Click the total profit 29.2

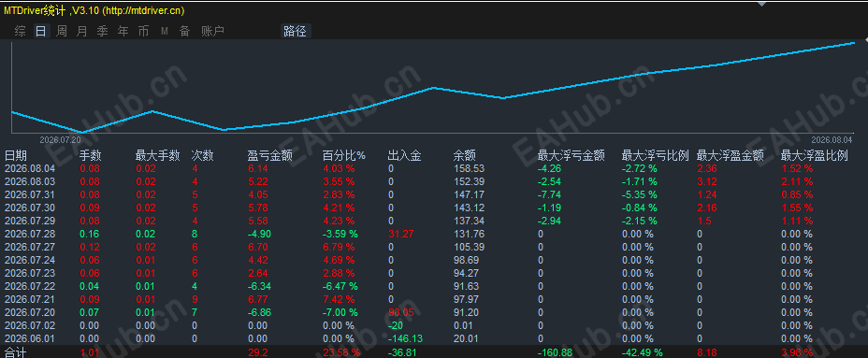point(257,351)
